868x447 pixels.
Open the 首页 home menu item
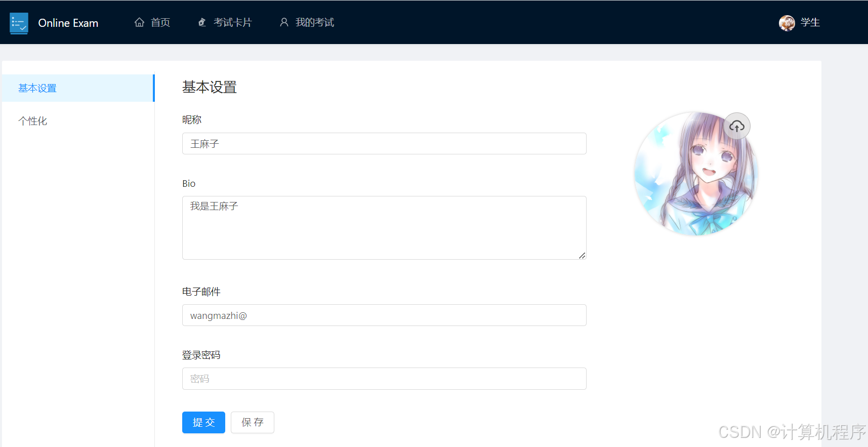152,22
